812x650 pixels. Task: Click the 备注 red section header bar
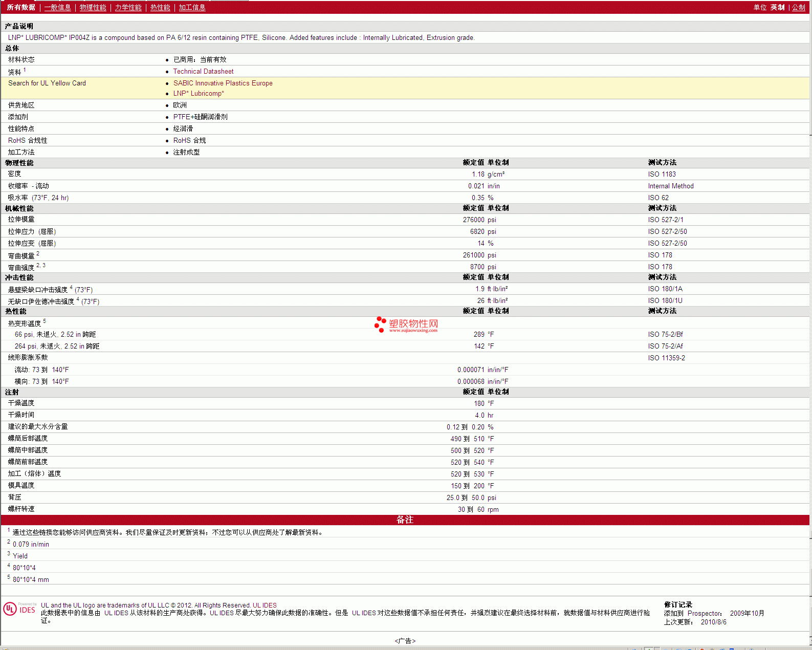click(405, 520)
